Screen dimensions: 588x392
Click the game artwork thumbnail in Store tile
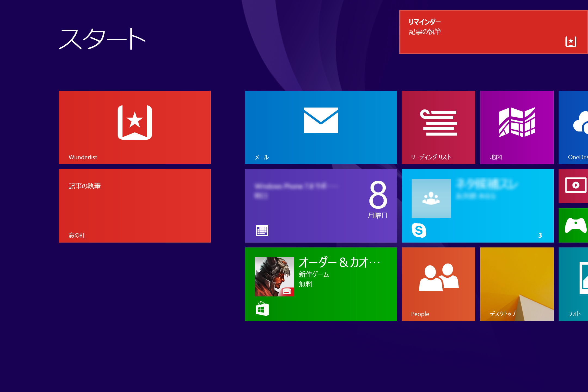click(x=274, y=277)
